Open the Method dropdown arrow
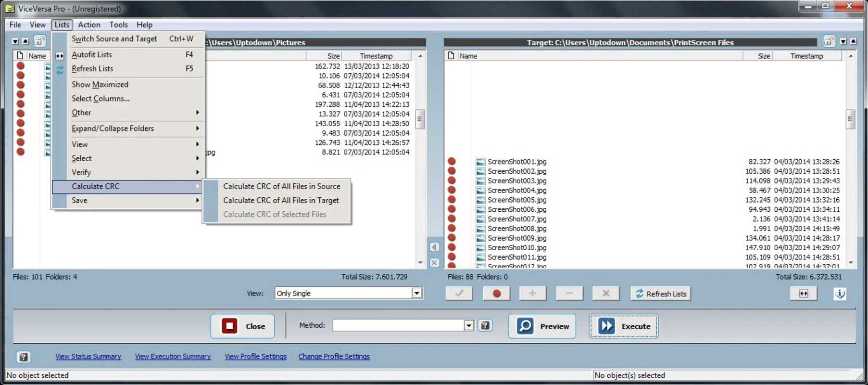This screenshot has width=868, height=385. [x=469, y=326]
